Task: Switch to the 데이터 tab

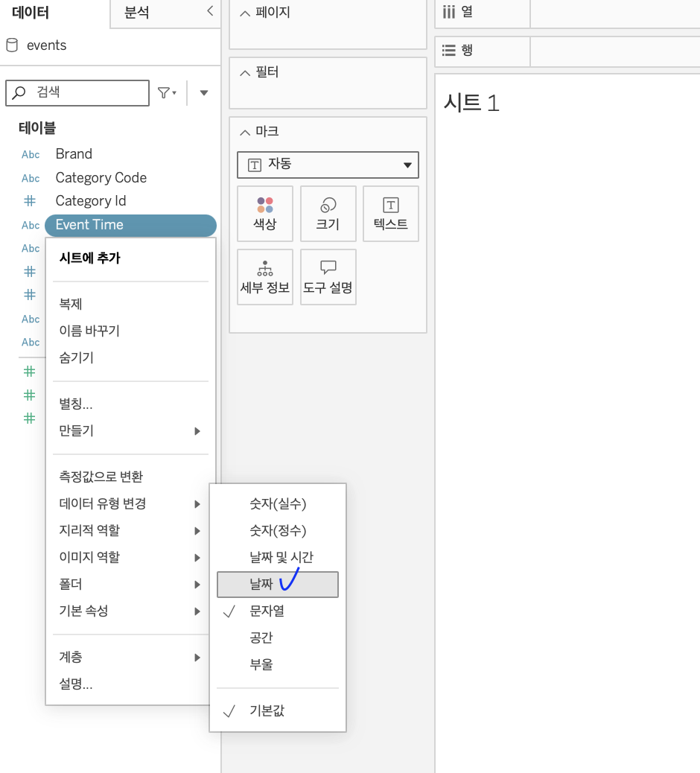Action: (31, 13)
